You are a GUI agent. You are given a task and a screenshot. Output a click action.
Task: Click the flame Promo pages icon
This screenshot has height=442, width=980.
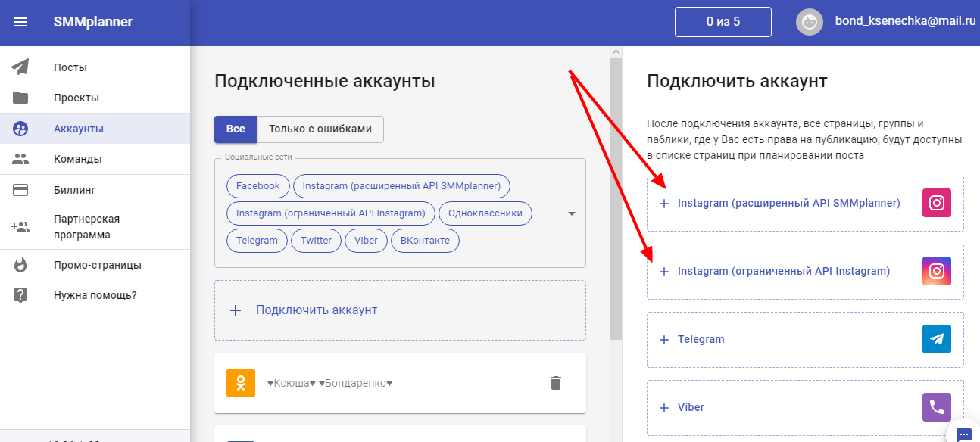coord(20,265)
